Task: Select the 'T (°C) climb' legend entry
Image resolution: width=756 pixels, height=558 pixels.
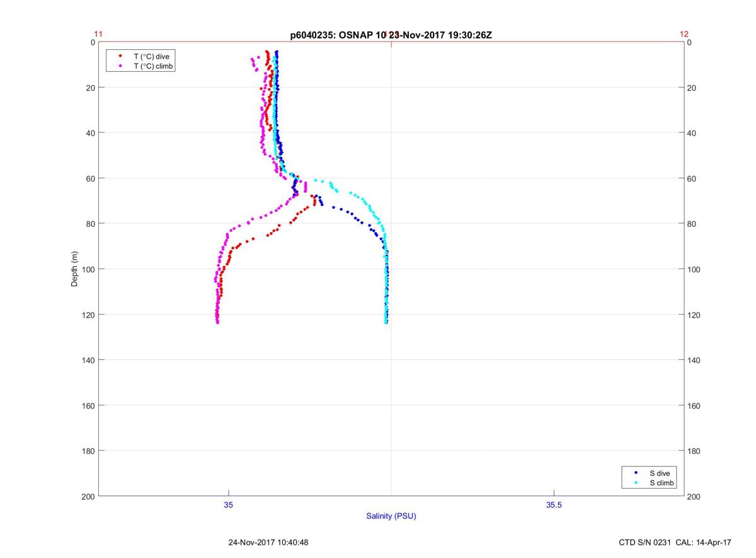Action: tap(154, 66)
